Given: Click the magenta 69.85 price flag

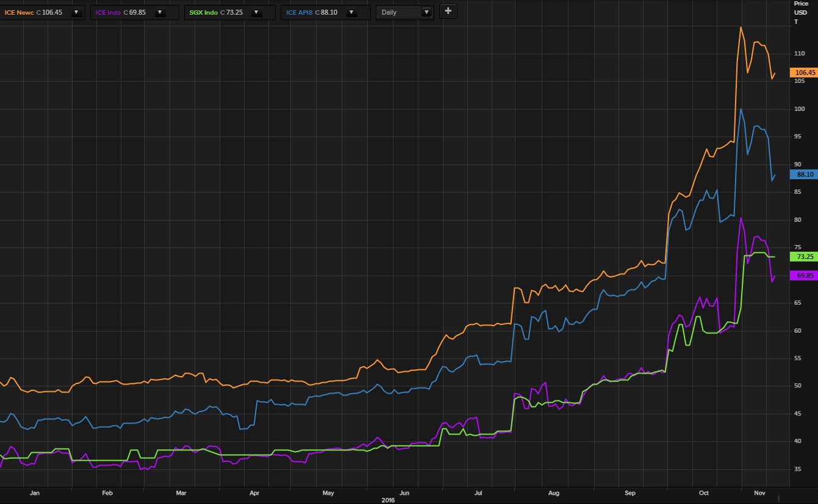Looking at the screenshot, I should [804, 275].
